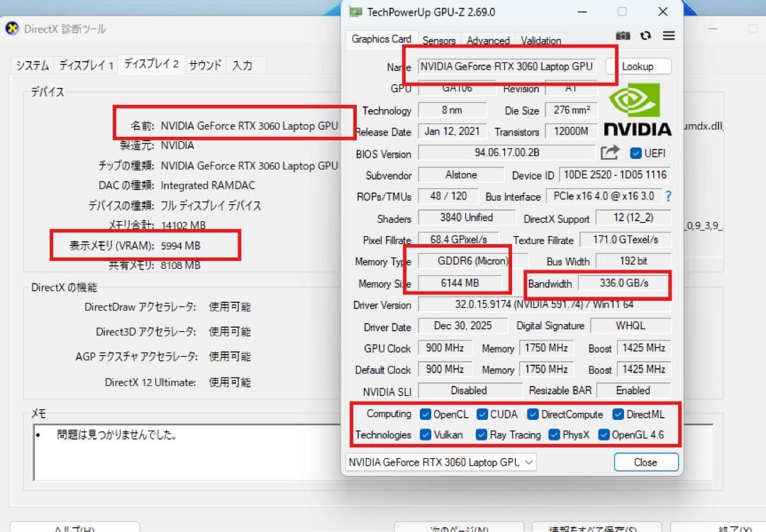
Task: Click the Die Size 276 mm² field
Action: coord(571,111)
